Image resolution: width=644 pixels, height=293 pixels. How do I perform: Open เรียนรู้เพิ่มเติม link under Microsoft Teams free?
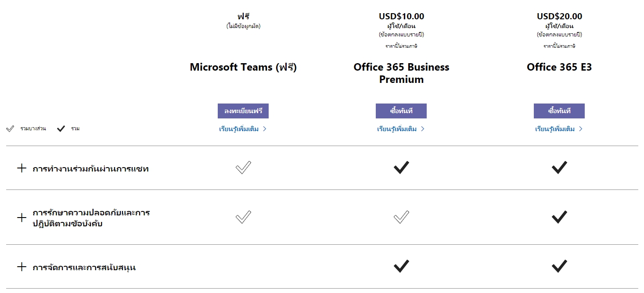243,129
